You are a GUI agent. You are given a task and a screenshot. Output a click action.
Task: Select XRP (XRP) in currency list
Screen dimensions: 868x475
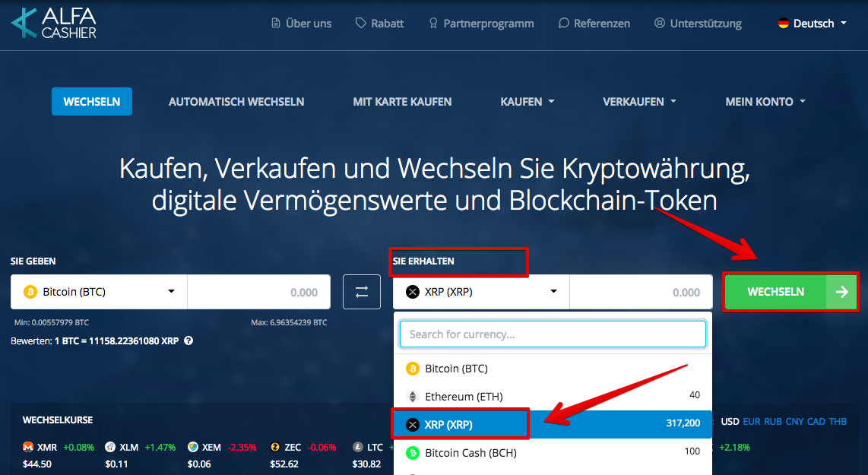point(553,424)
